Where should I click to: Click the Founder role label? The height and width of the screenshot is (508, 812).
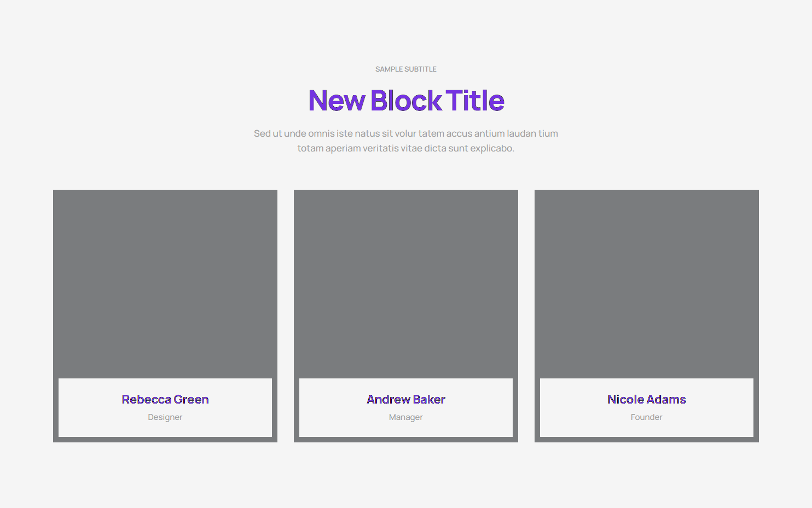click(647, 417)
